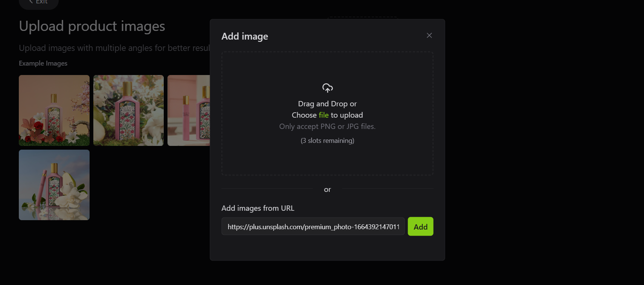Select the example perfume among white blossoms
Image resolution: width=644 pixels, height=285 pixels.
click(x=128, y=110)
